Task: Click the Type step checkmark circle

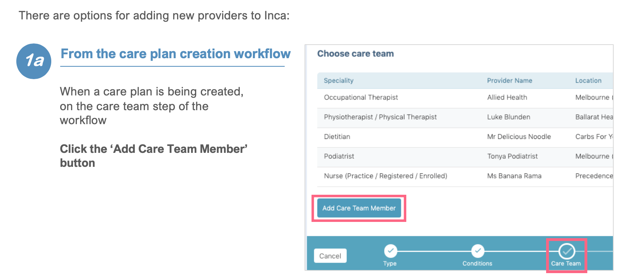Action: point(390,251)
